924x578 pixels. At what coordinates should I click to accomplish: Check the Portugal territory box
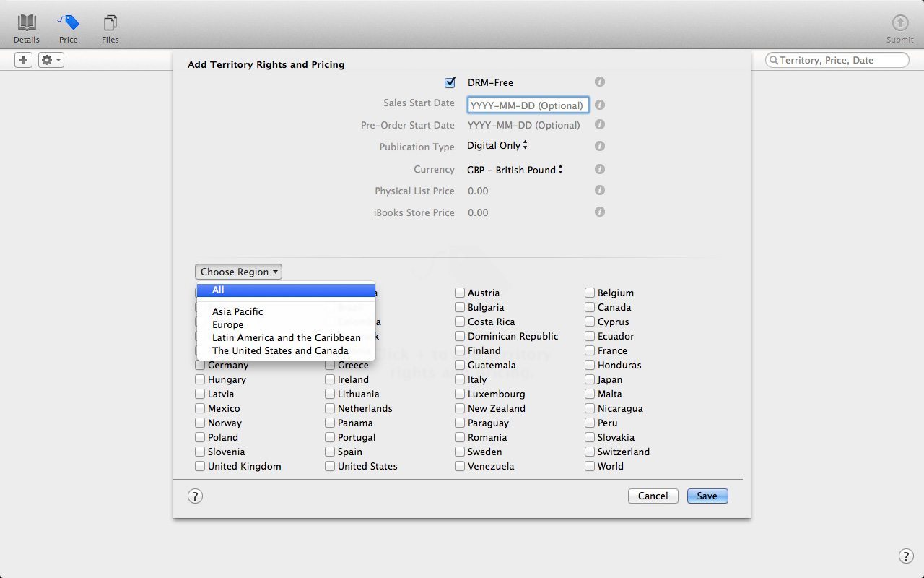click(330, 437)
